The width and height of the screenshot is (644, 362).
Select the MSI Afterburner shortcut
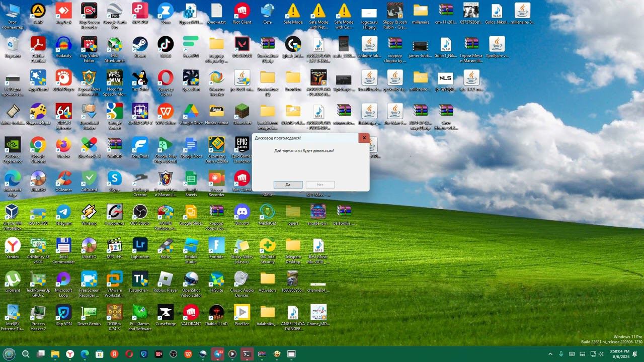[114, 50]
